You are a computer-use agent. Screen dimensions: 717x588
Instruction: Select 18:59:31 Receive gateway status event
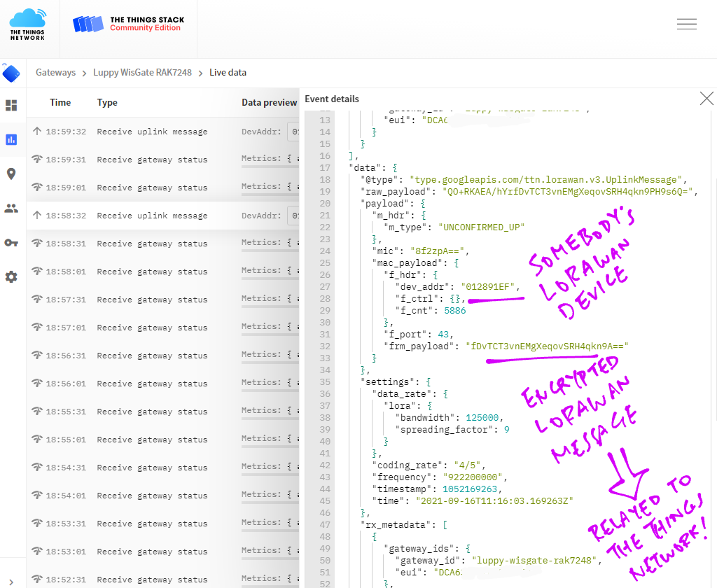pos(152,160)
